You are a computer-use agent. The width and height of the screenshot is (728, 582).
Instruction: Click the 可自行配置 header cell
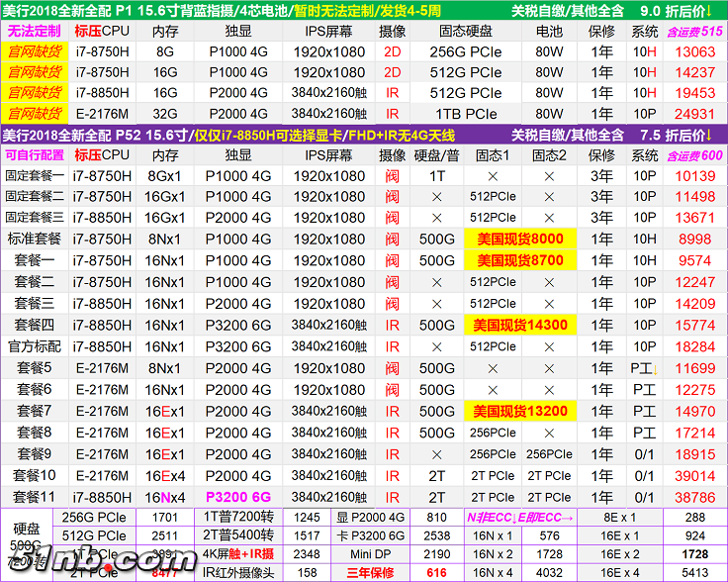tap(35, 155)
